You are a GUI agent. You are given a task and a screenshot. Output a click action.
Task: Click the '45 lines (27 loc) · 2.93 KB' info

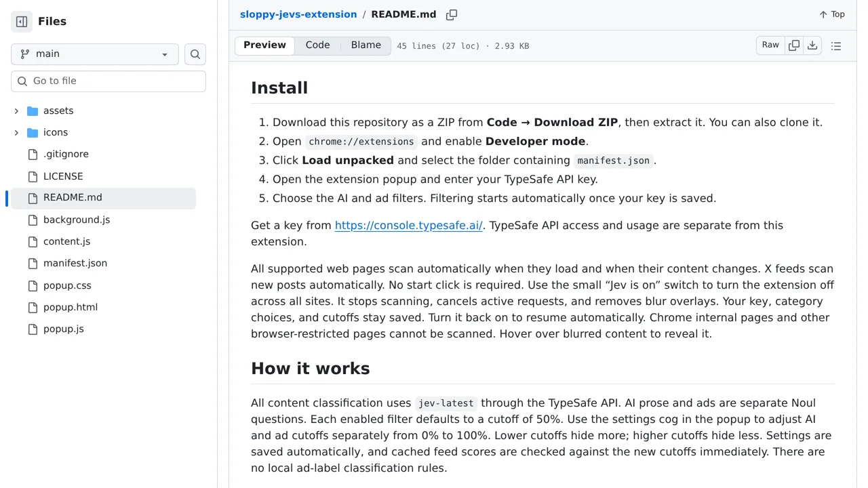[x=463, y=46]
